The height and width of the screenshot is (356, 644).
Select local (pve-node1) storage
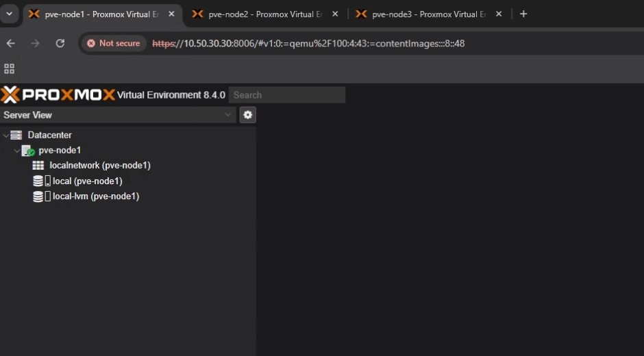pos(87,181)
